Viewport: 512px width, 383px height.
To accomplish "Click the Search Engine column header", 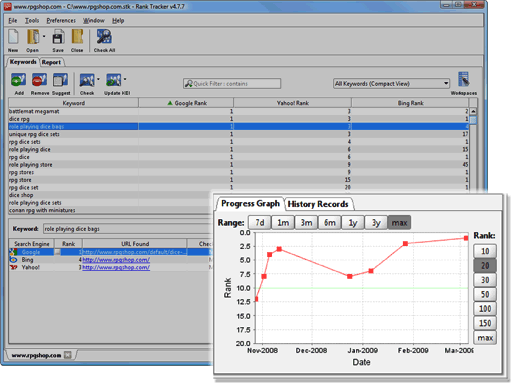I will pyautogui.click(x=31, y=244).
